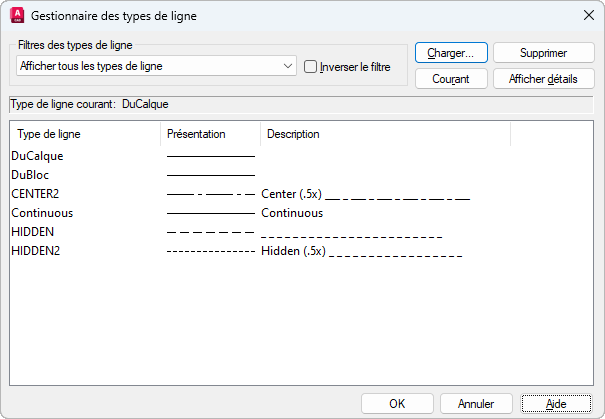Click Afficher détails button
This screenshot has width=605, height=419.
(x=544, y=78)
